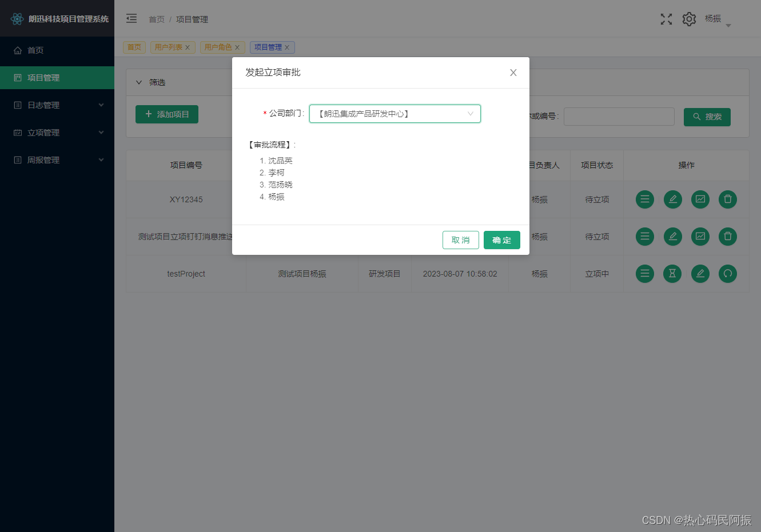Click the 添加项目 button
The width and height of the screenshot is (761, 532).
coord(167,114)
